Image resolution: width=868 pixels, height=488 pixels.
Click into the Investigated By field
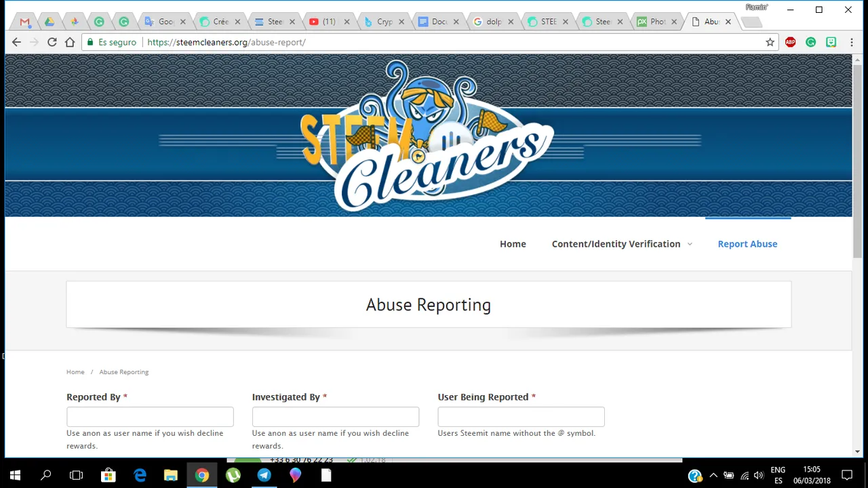(x=336, y=417)
